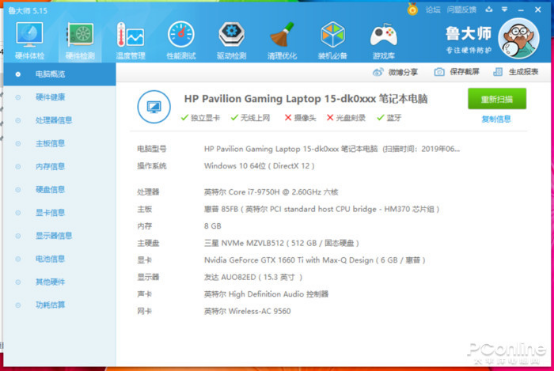Screen dimensions: 554x371
Task: Click the 鲁大师 mascot avatar
Action: coord(518,38)
